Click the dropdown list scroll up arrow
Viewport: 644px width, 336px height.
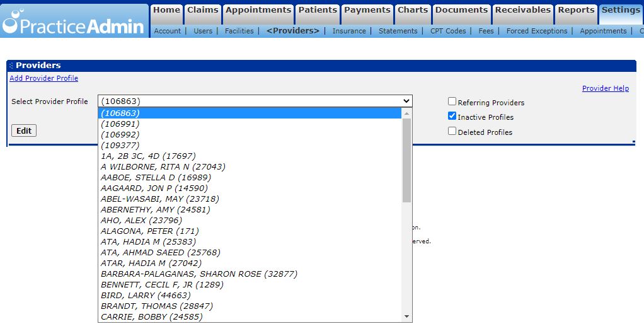[406, 113]
